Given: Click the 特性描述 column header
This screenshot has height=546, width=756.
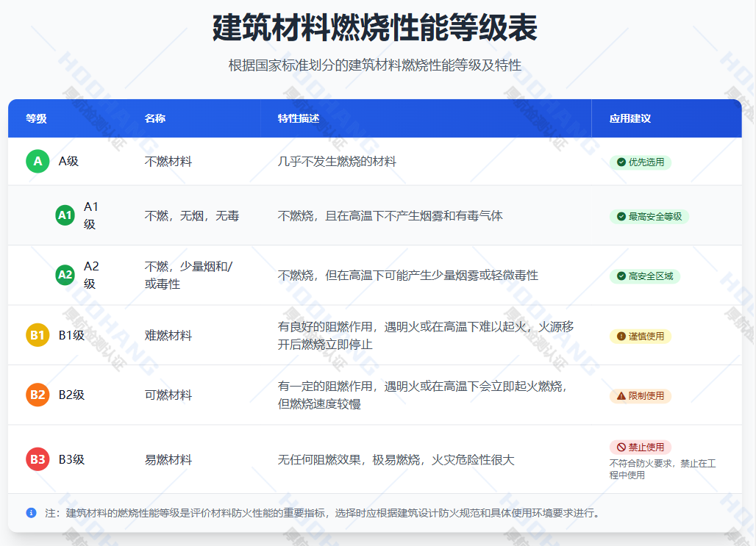Looking at the screenshot, I should coord(298,118).
